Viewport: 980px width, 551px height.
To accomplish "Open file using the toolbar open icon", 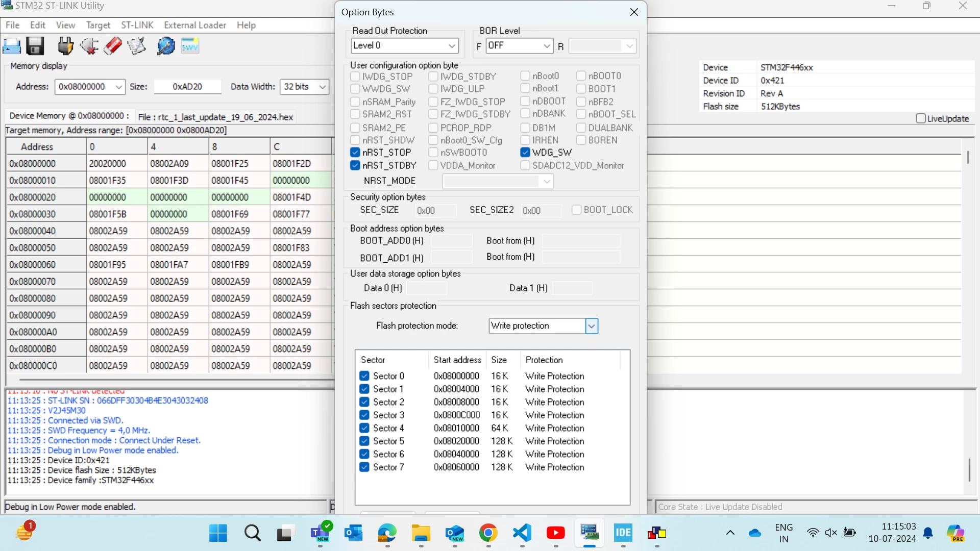I will (11, 46).
